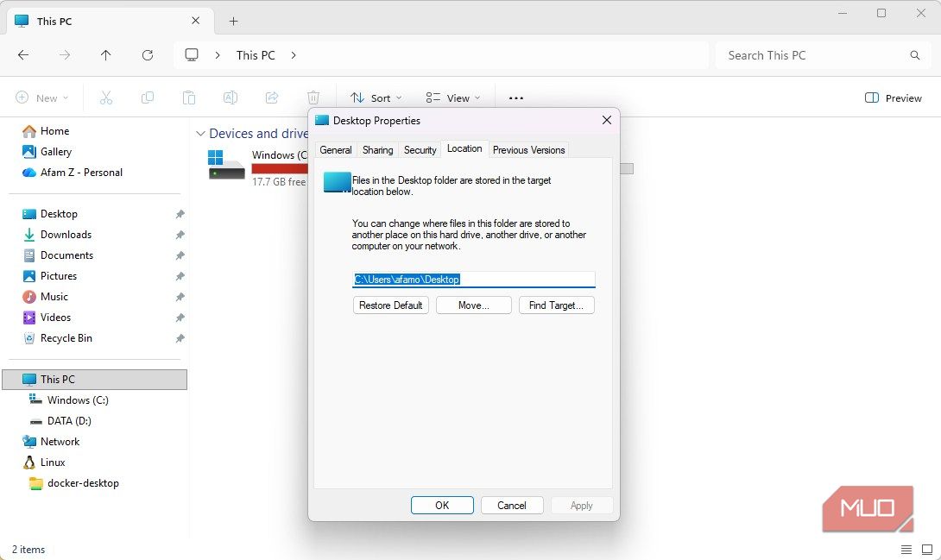Open a new tab with plus
The image size is (941, 560).
pos(233,21)
